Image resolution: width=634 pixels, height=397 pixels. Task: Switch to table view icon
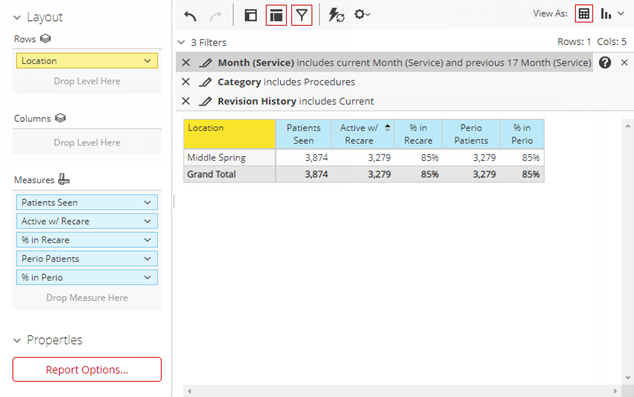(583, 14)
